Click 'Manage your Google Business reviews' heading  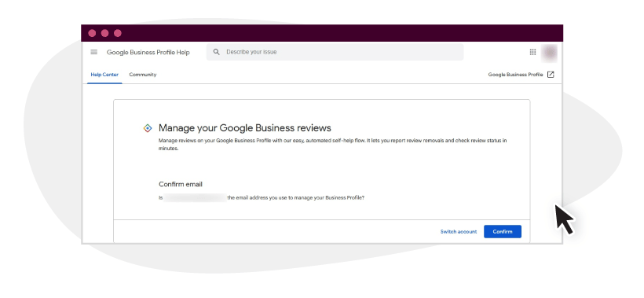[x=245, y=128]
